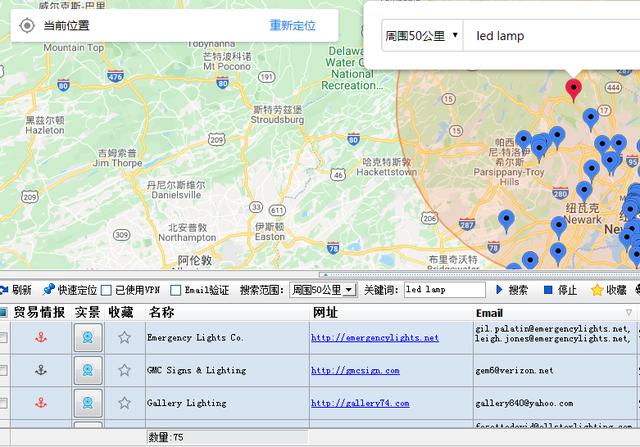Screen dimensions: 640x447
Task: Click the 停止 stop button
Action: tap(560, 290)
